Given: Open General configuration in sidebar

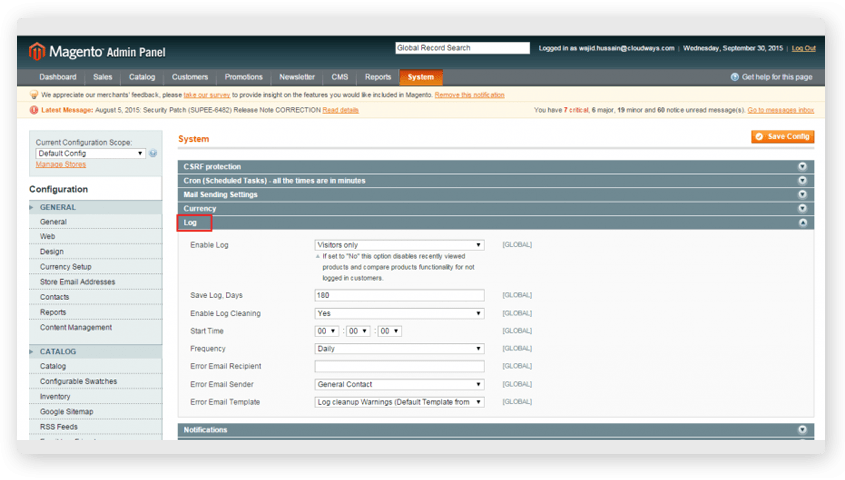Looking at the screenshot, I should coord(53,222).
